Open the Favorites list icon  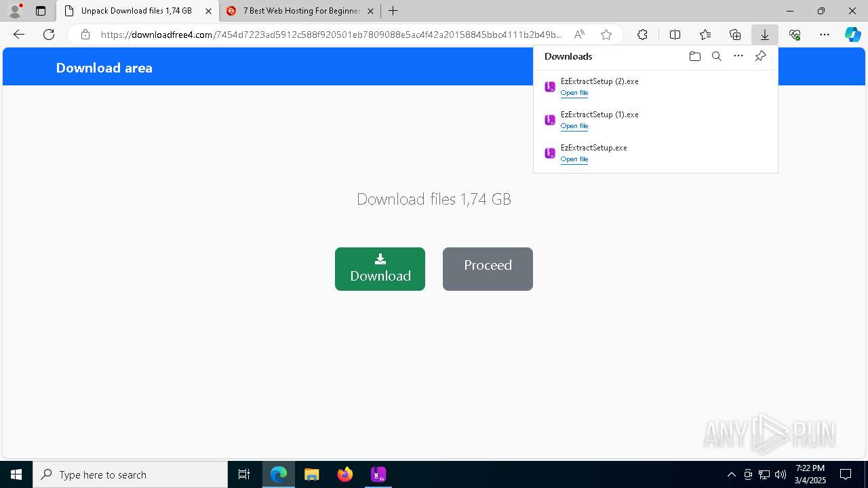pos(705,35)
